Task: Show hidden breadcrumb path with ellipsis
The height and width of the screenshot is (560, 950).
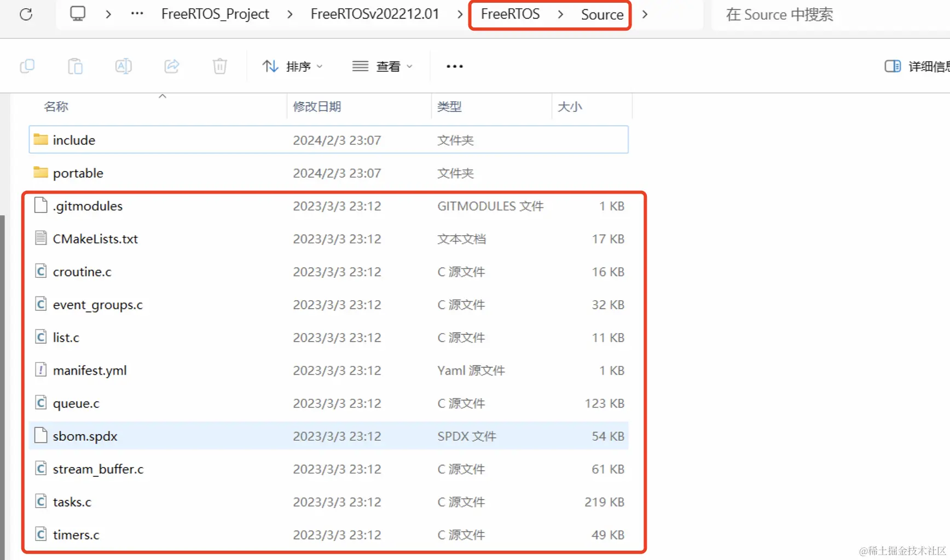Action: point(137,14)
